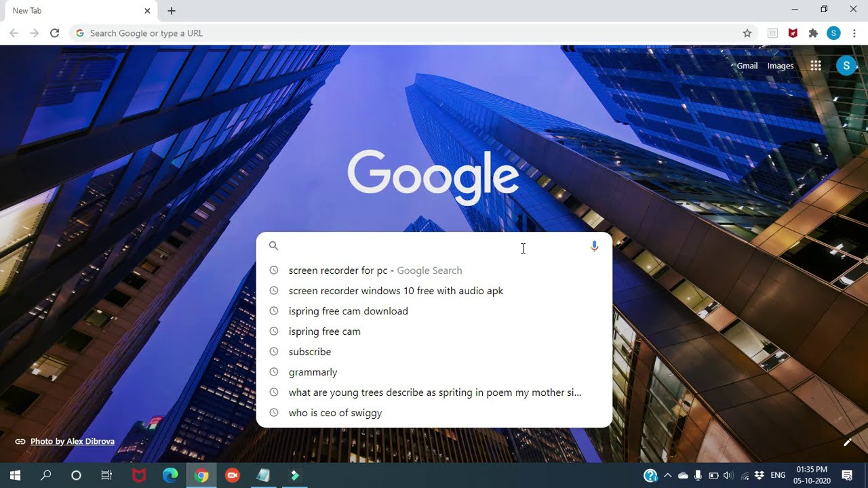Open Microsoft Edge from taskbar
Image resolution: width=868 pixels, height=488 pixels.
[170, 475]
